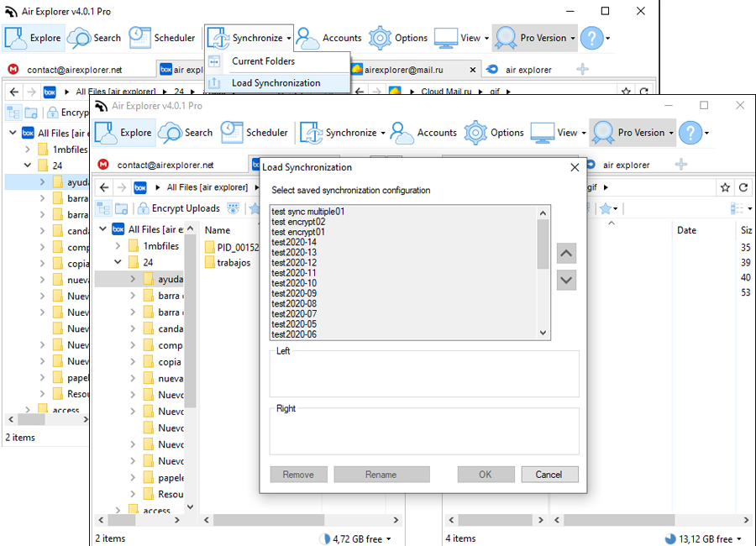Screen dimensions: 756x546
Task: Click Encrypt Uploads in the front window
Action: point(180,208)
